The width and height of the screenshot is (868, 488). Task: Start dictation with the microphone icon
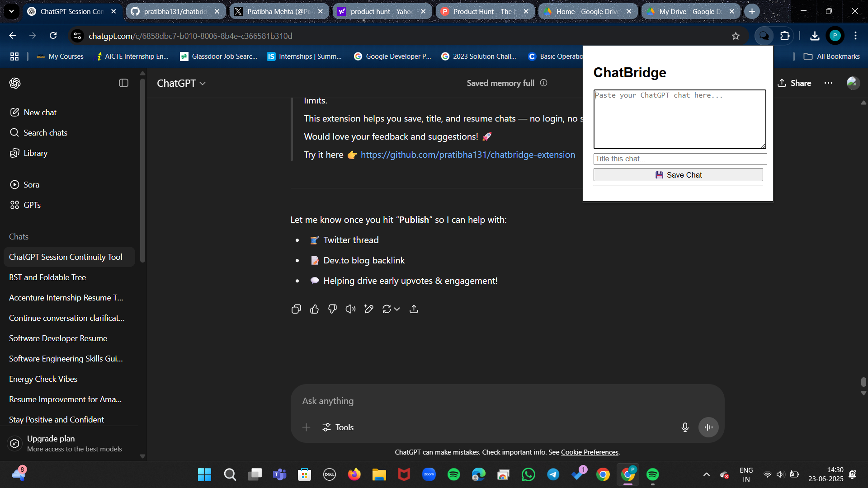pyautogui.click(x=685, y=427)
